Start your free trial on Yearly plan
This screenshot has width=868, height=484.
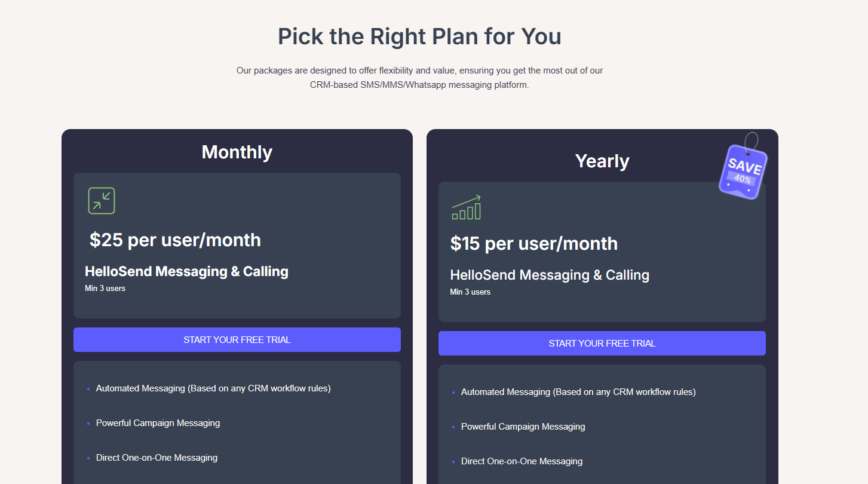click(x=602, y=343)
